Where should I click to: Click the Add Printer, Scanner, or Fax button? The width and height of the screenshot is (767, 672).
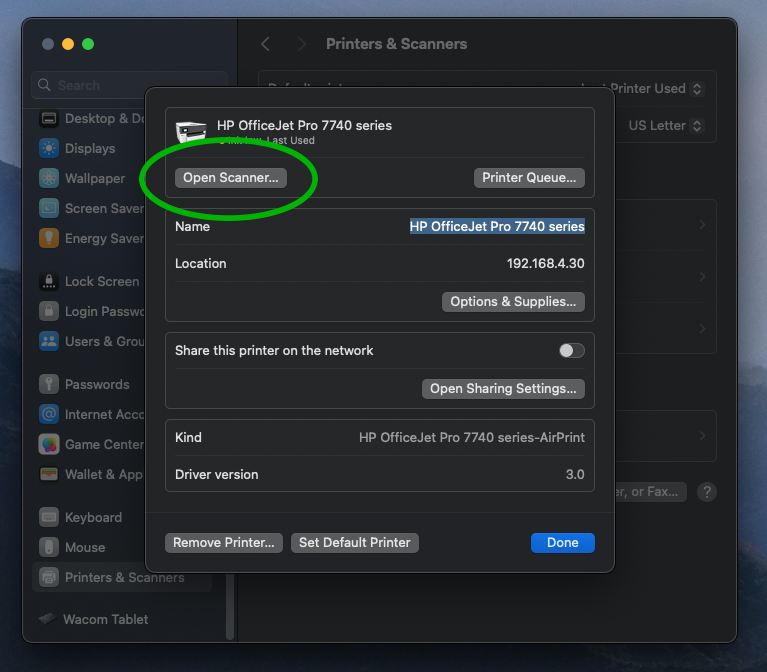tap(651, 492)
